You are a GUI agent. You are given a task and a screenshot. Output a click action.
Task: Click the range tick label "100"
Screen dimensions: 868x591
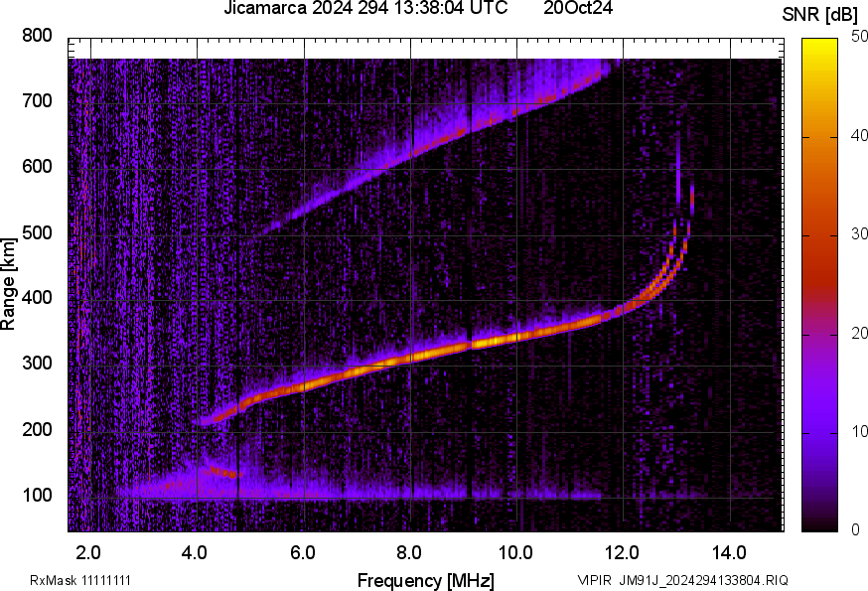37,496
